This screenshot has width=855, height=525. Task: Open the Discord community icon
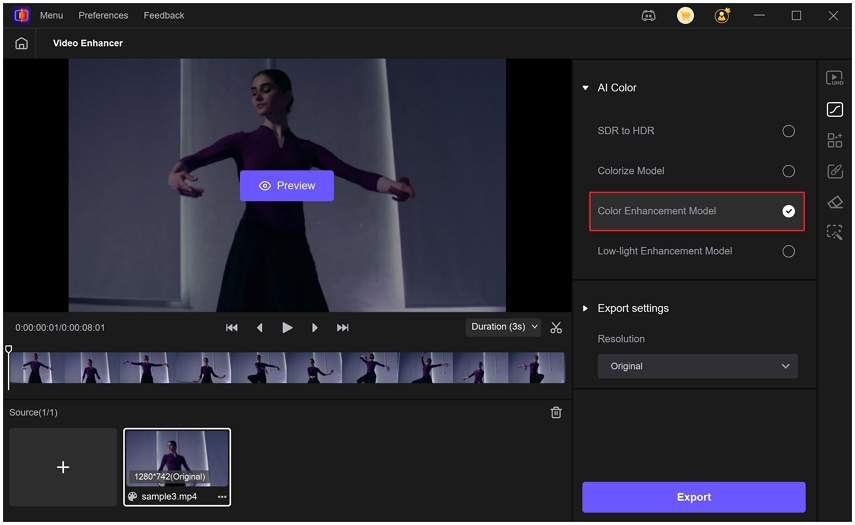(x=648, y=16)
